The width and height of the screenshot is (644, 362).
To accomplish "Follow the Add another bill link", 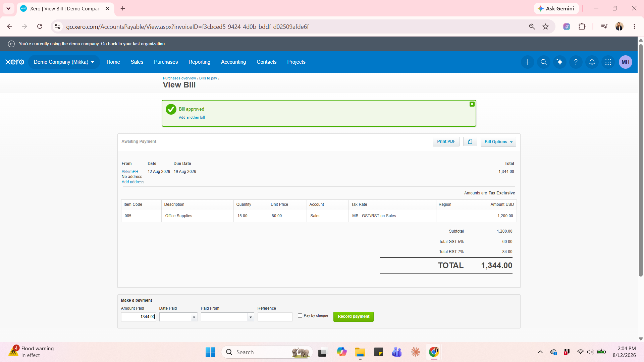I will tap(192, 118).
